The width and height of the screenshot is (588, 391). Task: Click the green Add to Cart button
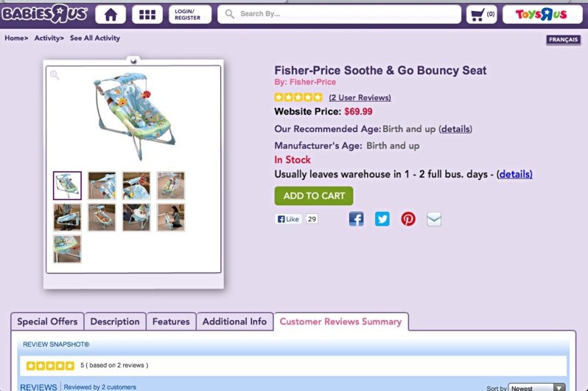314,195
